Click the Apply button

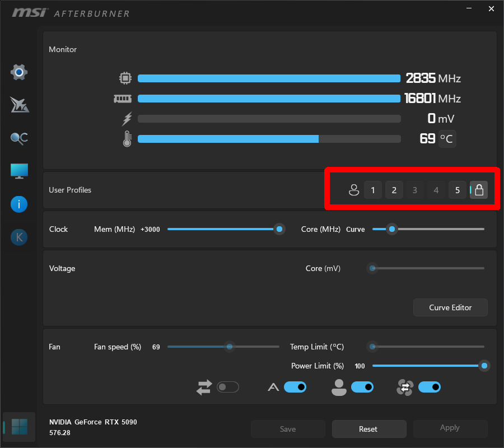tap(450, 429)
